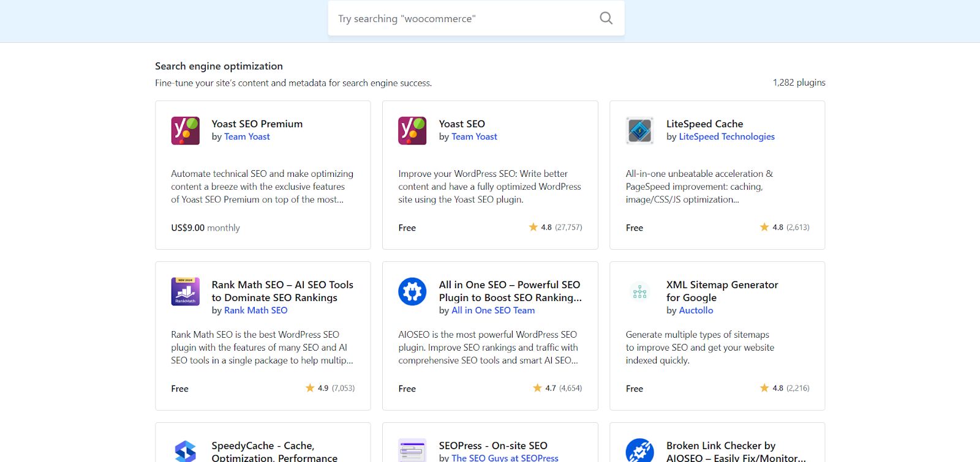
Task: Click the Free label on XML Sitemap card
Action: (x=635, y=389)
